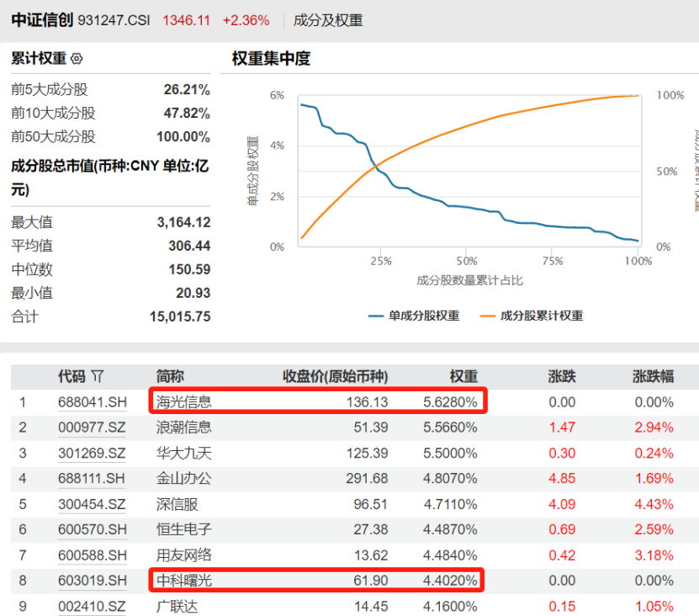
Task: Open stock code link 688111.SH
Action: click(x=92, y=478)
